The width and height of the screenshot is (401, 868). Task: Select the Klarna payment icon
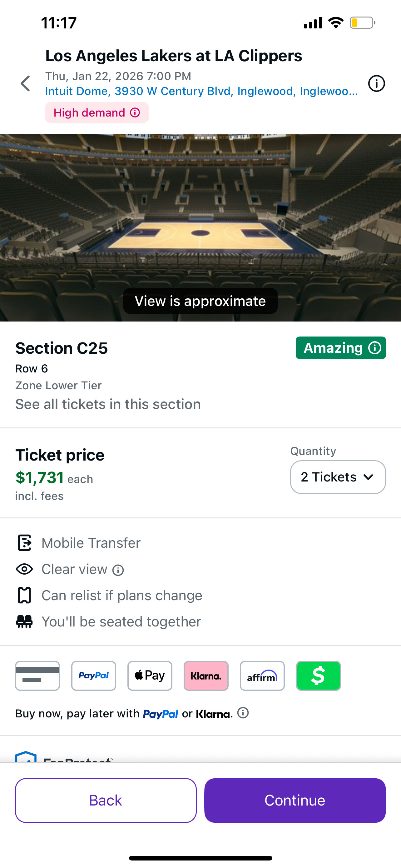206,676
